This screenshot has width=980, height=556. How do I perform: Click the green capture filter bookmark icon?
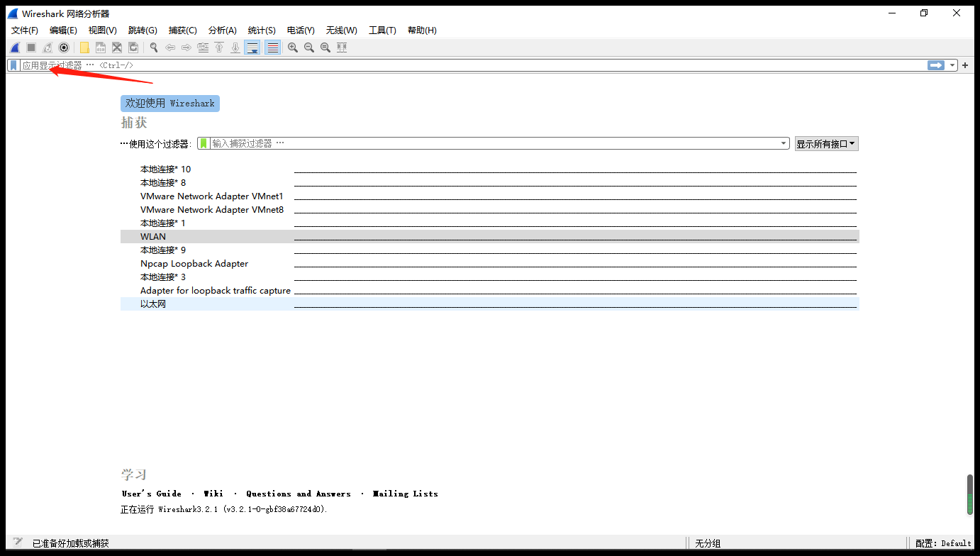point(204,143)
